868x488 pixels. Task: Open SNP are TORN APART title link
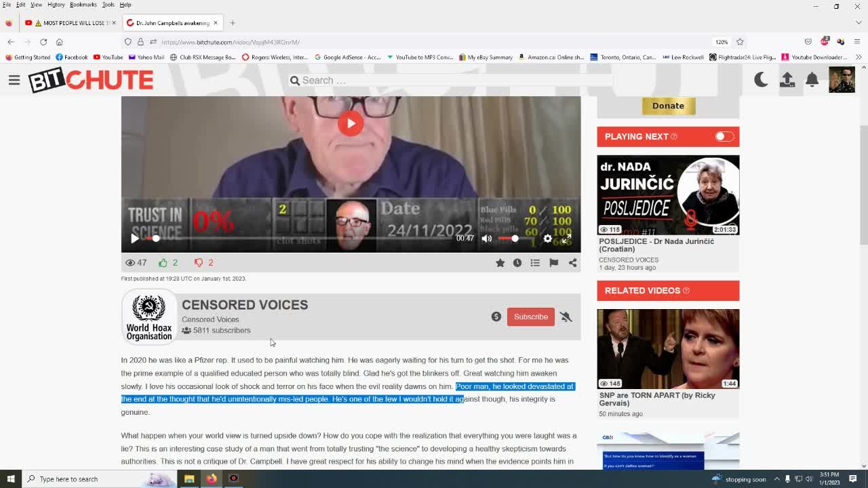(657, 399)
